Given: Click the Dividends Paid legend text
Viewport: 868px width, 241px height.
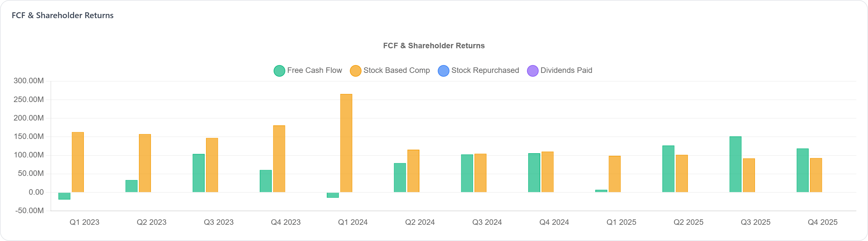Looking at the screenshot, I should [x=566, y=70].
